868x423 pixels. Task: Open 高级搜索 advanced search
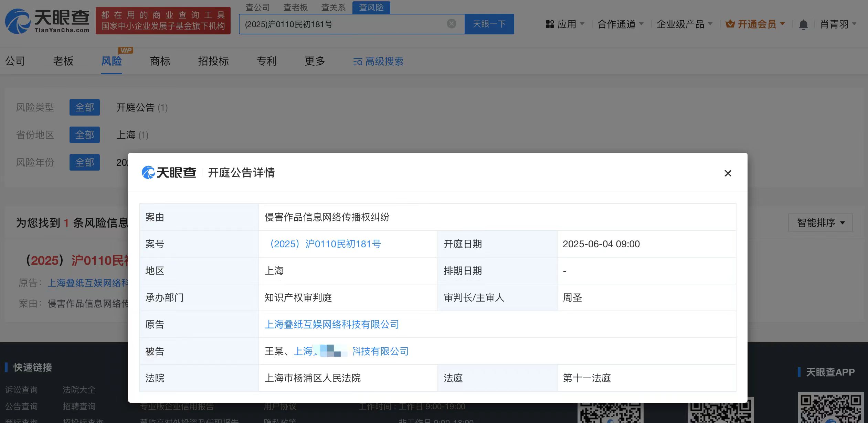pyautogui.click(x=378, y=62)
